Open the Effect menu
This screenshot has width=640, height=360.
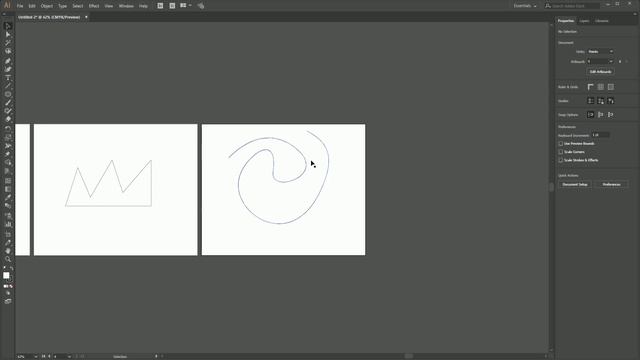[x=94, y=6]
